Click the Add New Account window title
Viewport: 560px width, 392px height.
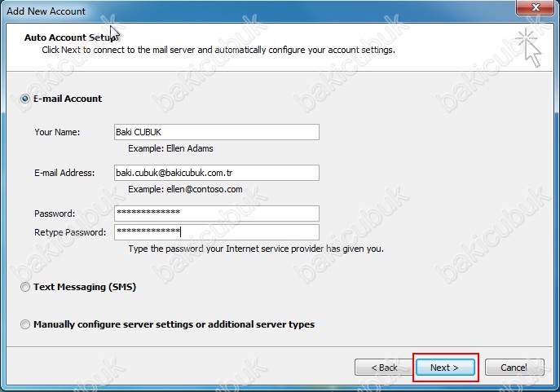click(46, 11)
